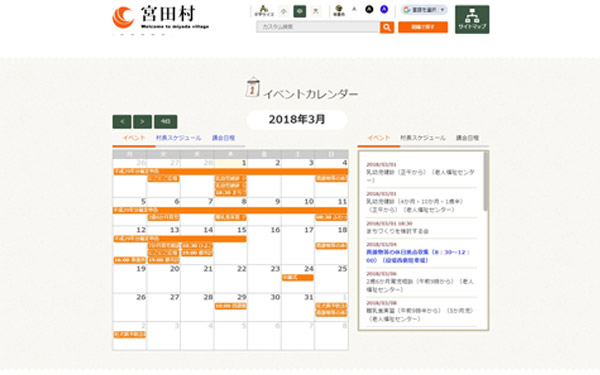Select the イベント tab above the calendar grid
This screenshot has width=600, height=375.
(134, 138)
